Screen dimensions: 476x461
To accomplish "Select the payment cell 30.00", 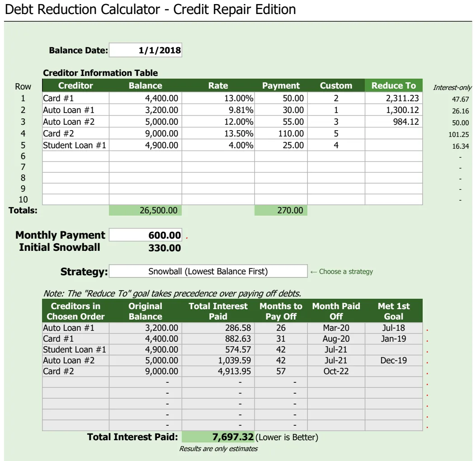I will point(281,110).
